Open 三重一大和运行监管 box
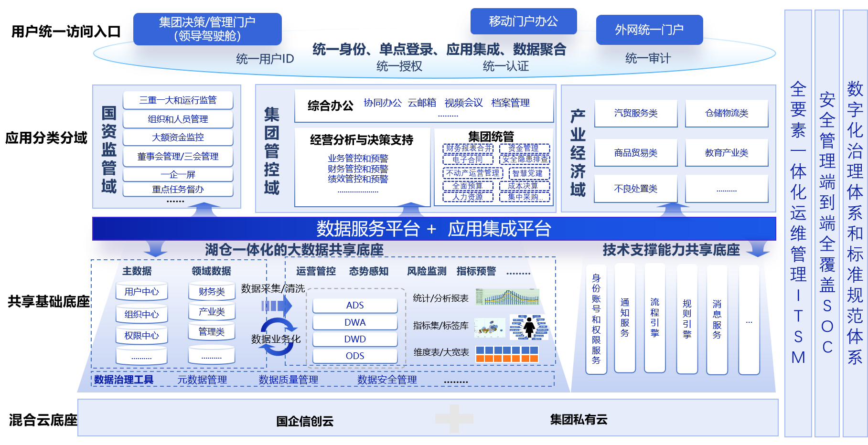This screenshot has height=445, width=868. tap(178, 100)
